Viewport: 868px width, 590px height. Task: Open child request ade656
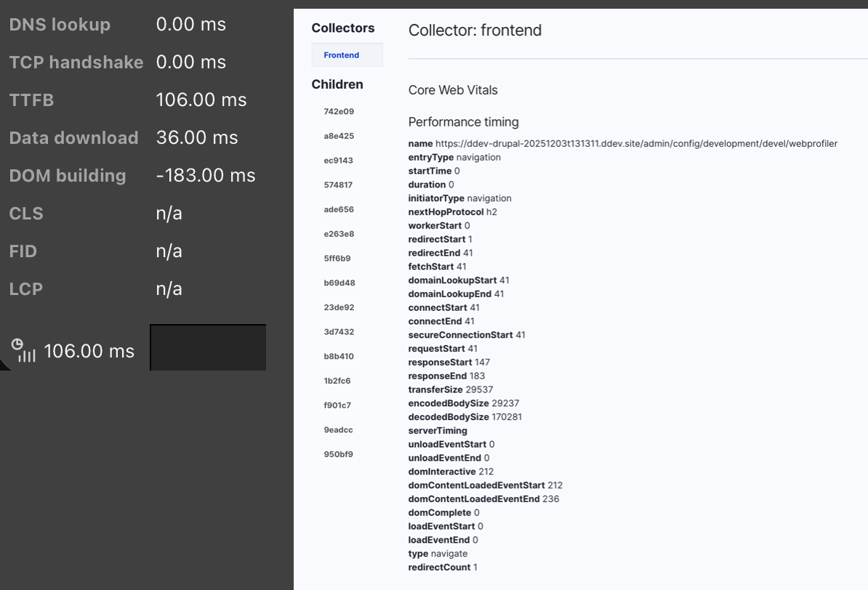click(339, 209)
